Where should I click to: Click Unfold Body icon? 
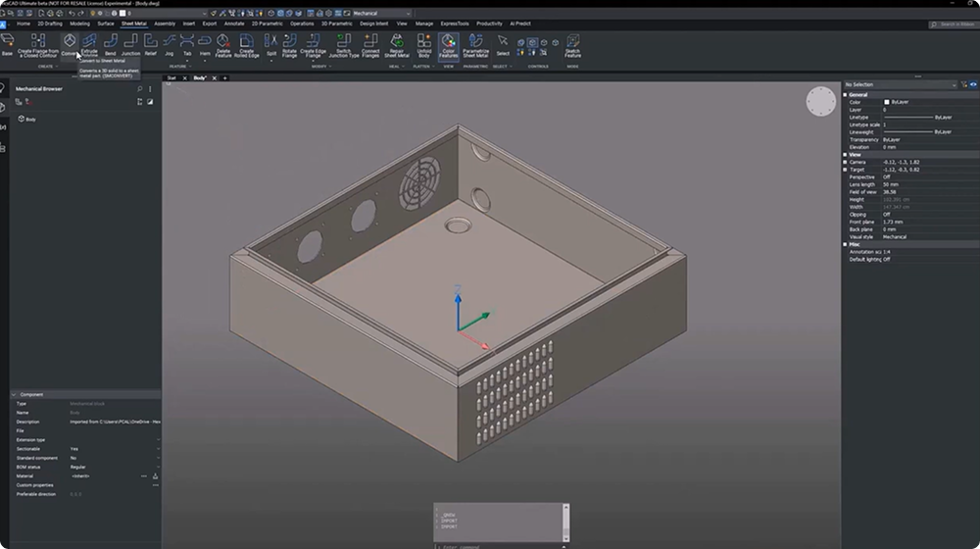click(x=423, y=46)
